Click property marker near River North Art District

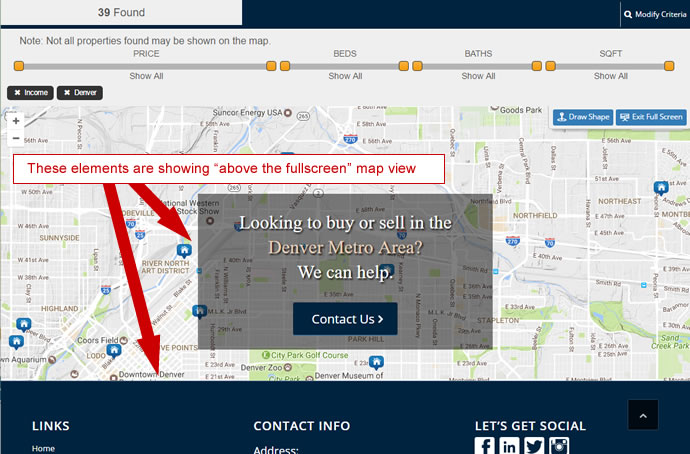(184, 251)
